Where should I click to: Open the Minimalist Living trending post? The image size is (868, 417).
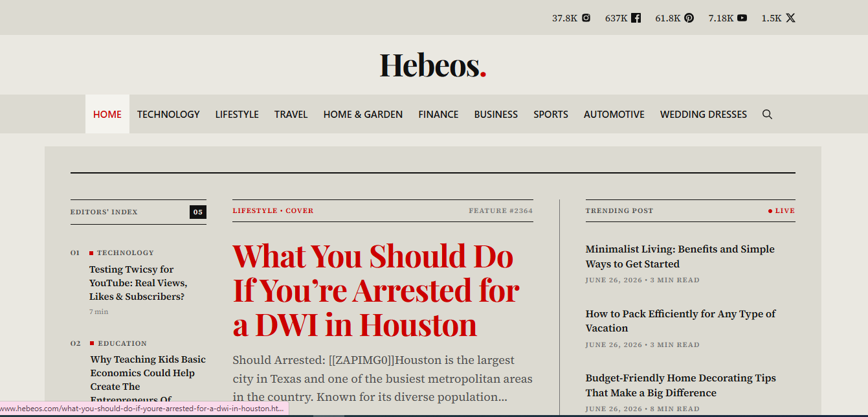(x=680, y=256)
